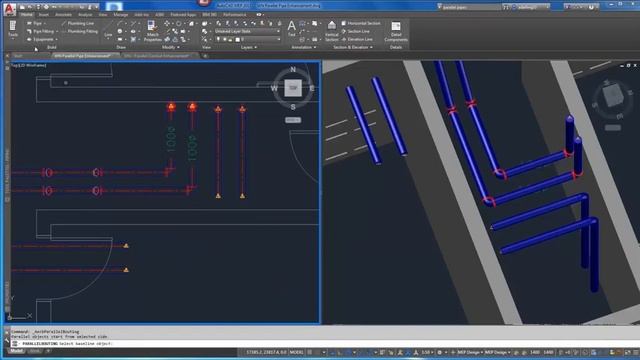640x360 pixels.
Task: Open annotation scale 1:50 dropdown
Action: click(427, 352)
